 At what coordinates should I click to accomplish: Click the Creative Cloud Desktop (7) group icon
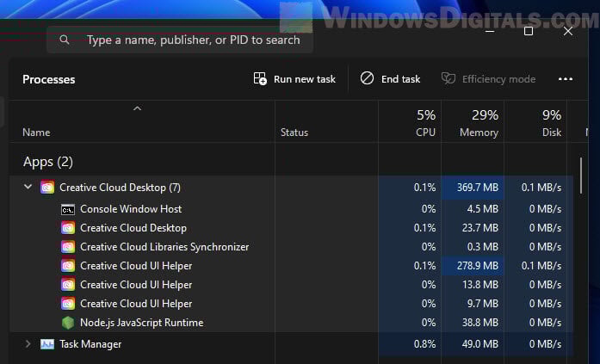[47, 188]
